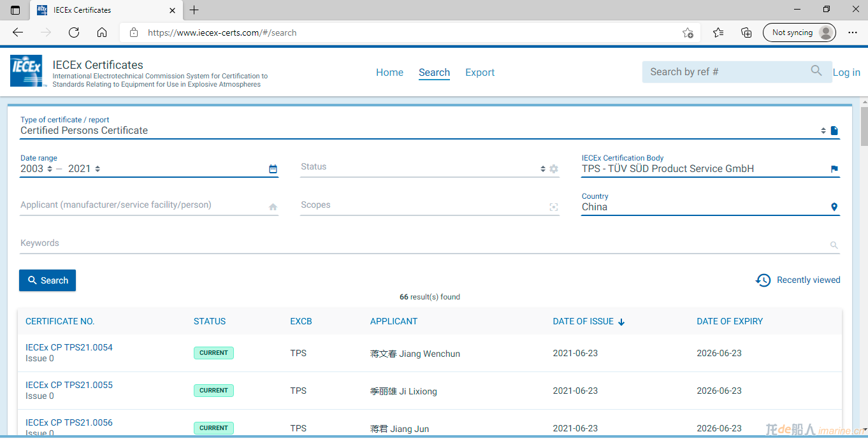Click 66 result(s) found text

tap(430, 297)
